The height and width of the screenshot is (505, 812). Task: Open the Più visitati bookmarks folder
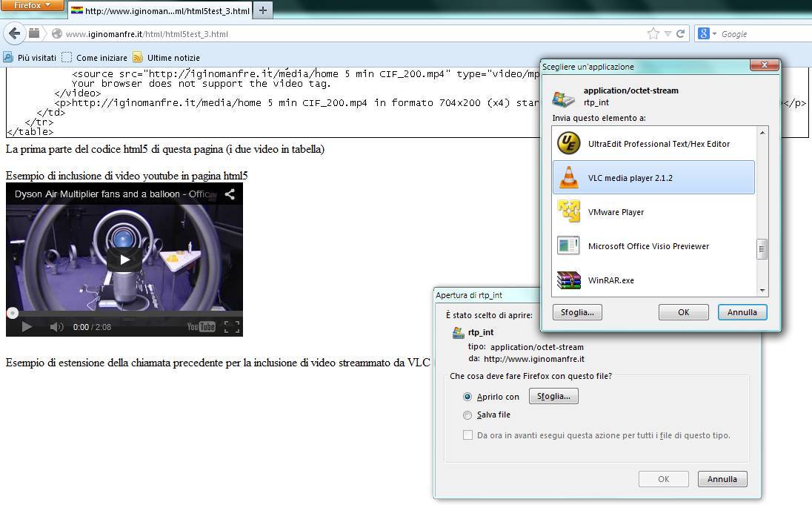30,58
